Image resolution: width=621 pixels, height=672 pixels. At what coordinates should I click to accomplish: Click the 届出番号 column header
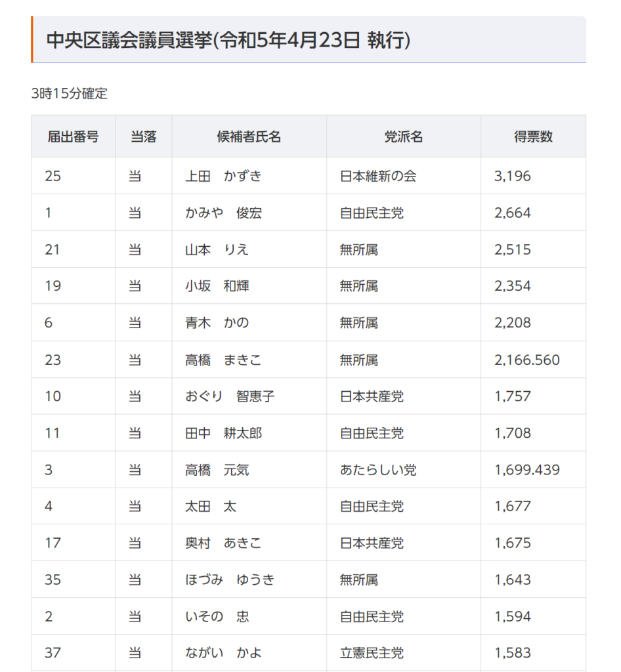point(73,136)
